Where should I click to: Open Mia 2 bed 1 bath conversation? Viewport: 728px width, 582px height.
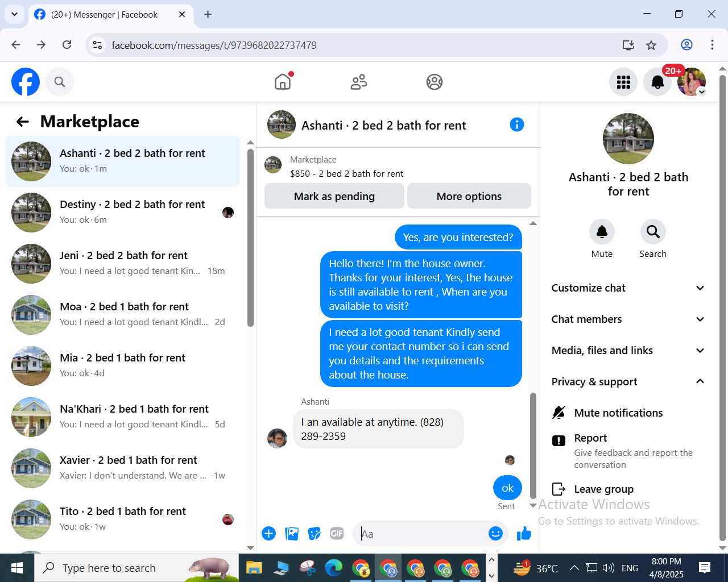coord(122,366)
